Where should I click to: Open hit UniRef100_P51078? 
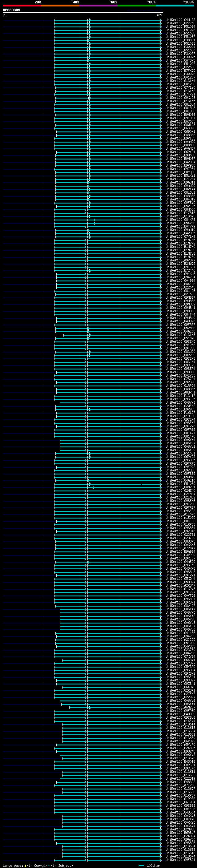[180, 30]
